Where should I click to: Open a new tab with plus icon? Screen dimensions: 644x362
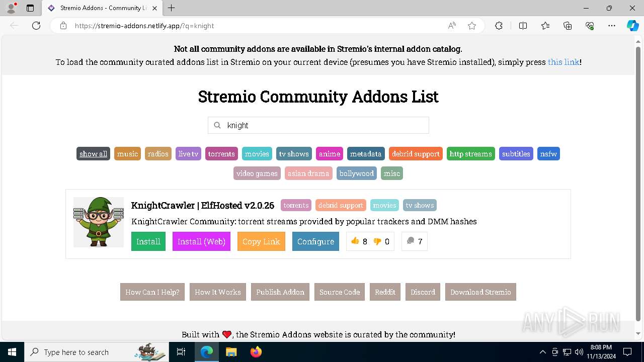click(x=172, y=8)
